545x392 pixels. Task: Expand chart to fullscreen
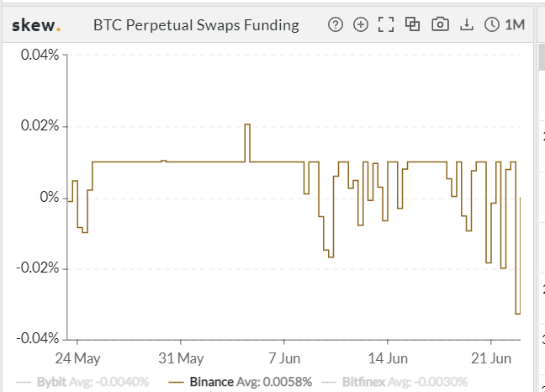coord(386,24)
